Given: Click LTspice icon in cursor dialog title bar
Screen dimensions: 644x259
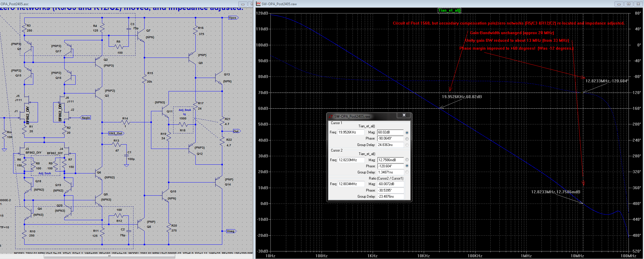Looking at the screenshot, I should point(331,116).
